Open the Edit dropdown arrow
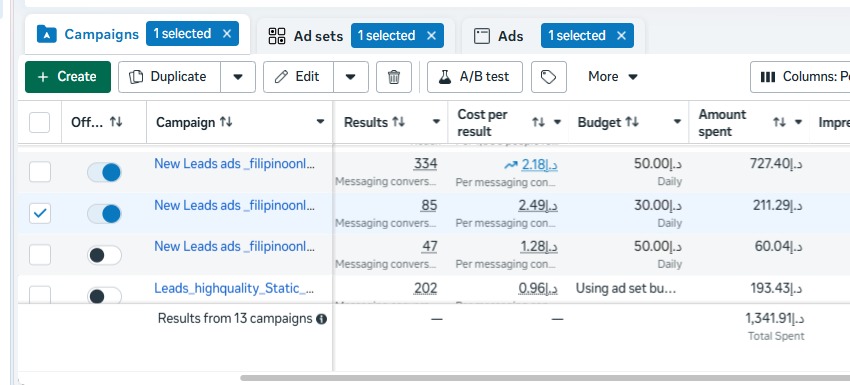Screen dimensions: 850x385 click(351, 77)
